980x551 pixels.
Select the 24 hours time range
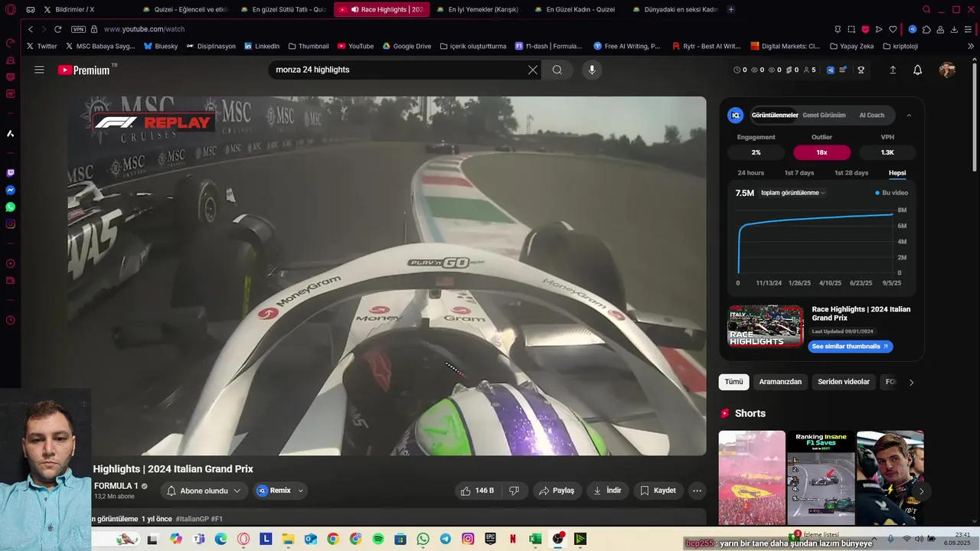coord(750,173)
